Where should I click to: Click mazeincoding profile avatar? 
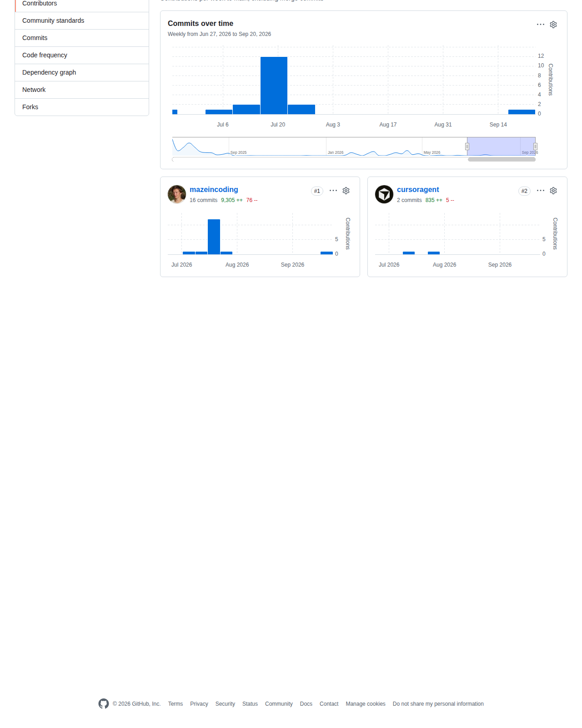tap(177, 194)
